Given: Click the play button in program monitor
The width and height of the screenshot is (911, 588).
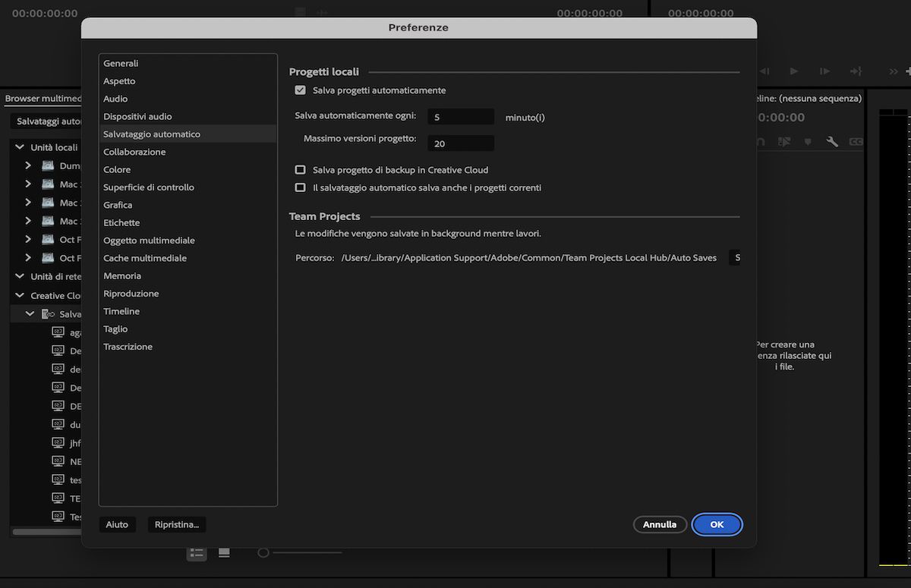Looking at the screenshot, I should pos(794,71).
